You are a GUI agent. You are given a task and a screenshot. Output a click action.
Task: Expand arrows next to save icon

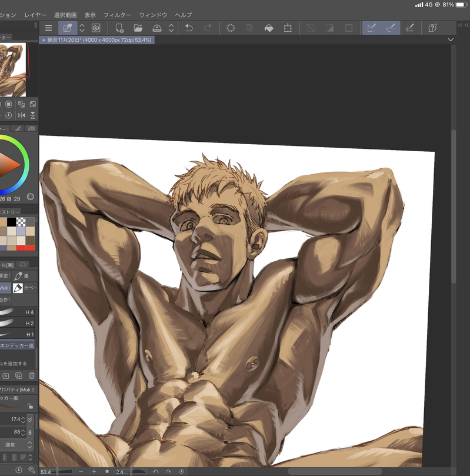(171, 28)
